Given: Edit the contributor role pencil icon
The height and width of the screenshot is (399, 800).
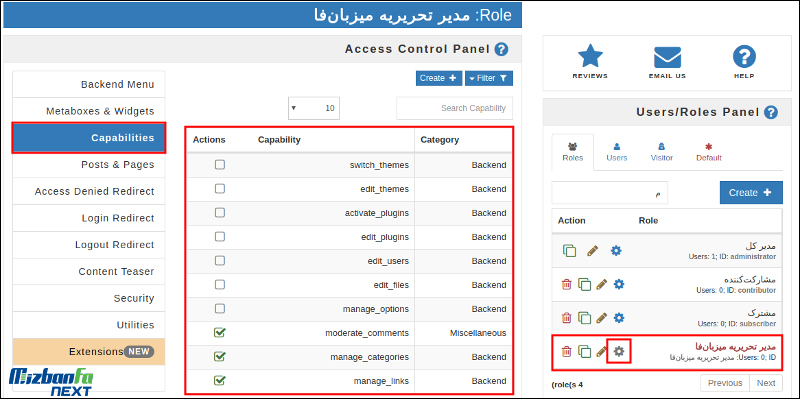Looking at the screenshot, I should pos(602,284).
